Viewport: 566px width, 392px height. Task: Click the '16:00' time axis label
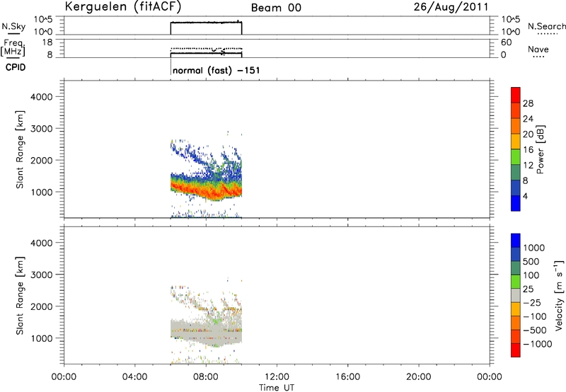347,377
